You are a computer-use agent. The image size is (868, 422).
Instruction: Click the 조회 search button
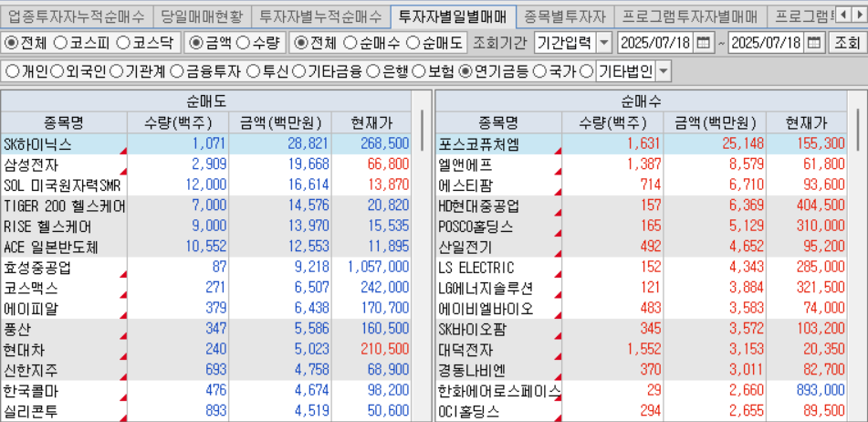tap(847, 43)
